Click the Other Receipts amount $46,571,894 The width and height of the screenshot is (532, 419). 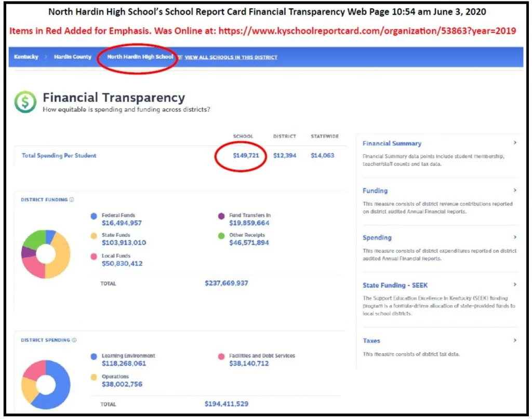click(249, 242)
